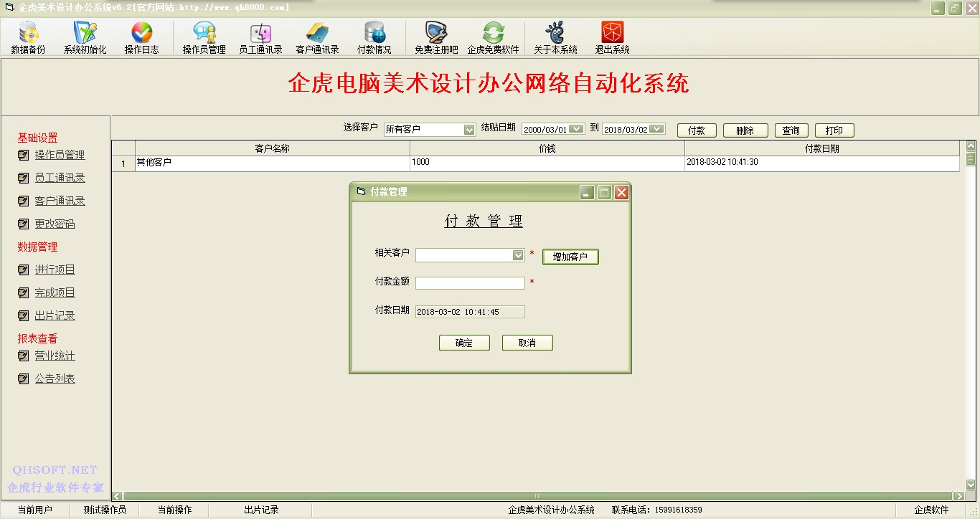Image resolution: width=980 pixels, height=519 pixels.
Task: Open 关于本系统 toolbar icon
Action: (555, 38)
